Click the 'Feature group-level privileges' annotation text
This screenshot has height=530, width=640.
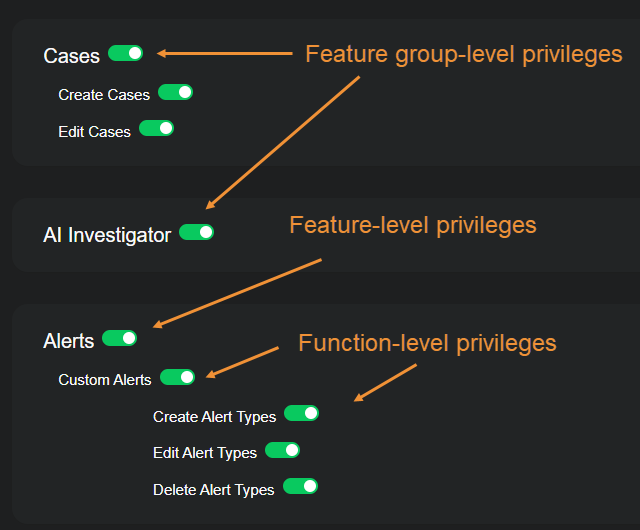[x=463, y=54]
